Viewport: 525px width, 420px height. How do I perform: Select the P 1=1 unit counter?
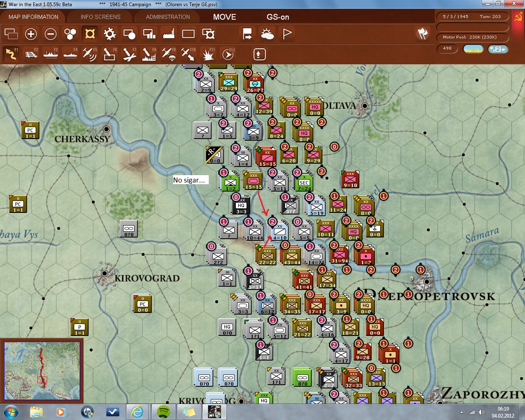coord(80,327)
